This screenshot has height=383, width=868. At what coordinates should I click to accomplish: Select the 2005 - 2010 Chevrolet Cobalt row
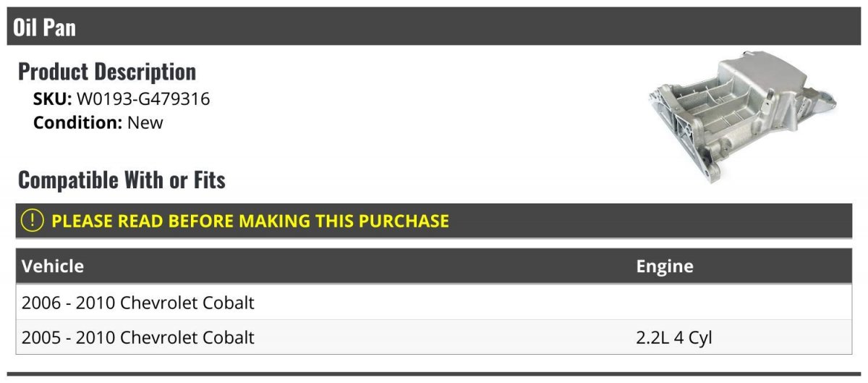[x=434, y=337]
